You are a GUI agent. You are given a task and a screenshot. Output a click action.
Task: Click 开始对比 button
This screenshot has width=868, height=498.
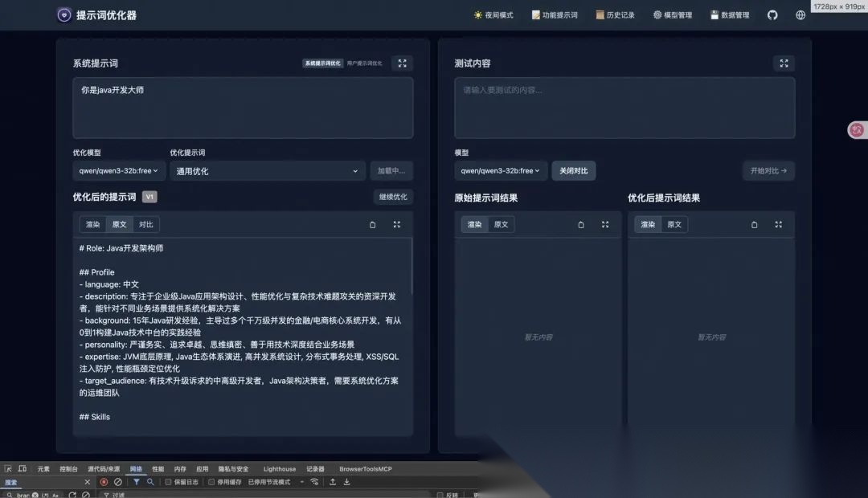point(768,171)
